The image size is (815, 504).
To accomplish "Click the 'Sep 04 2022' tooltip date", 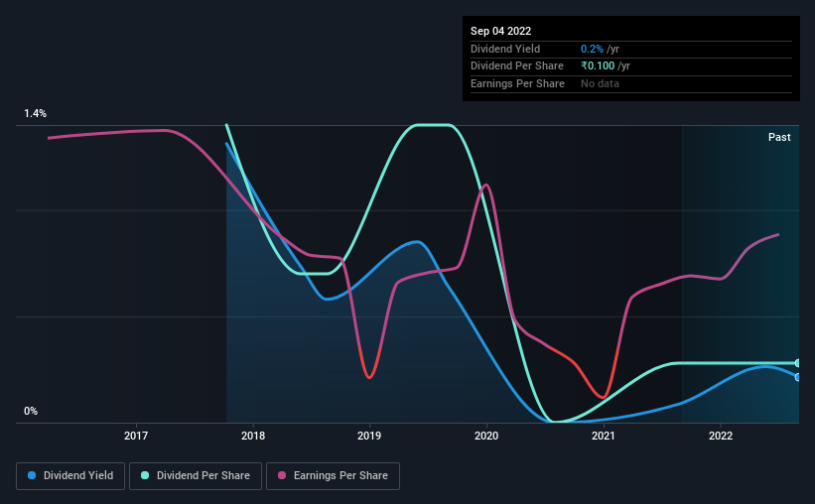I will pos(501,31).
